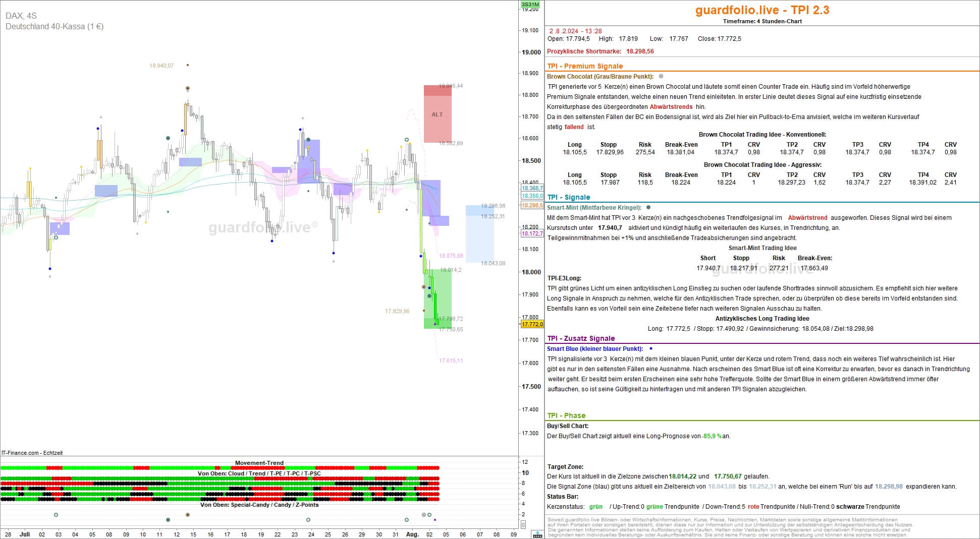This screenshot has height=539, width=980.
Task: Click Smart-Mint Break-Even value 17.663,49
Action: click(x=814, y=268)
